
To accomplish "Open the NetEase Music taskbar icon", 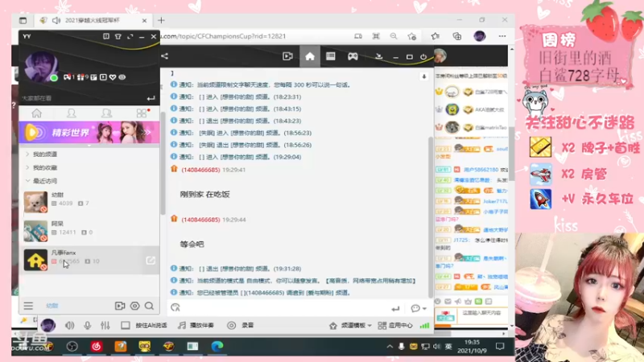I will tap(97, 347).
